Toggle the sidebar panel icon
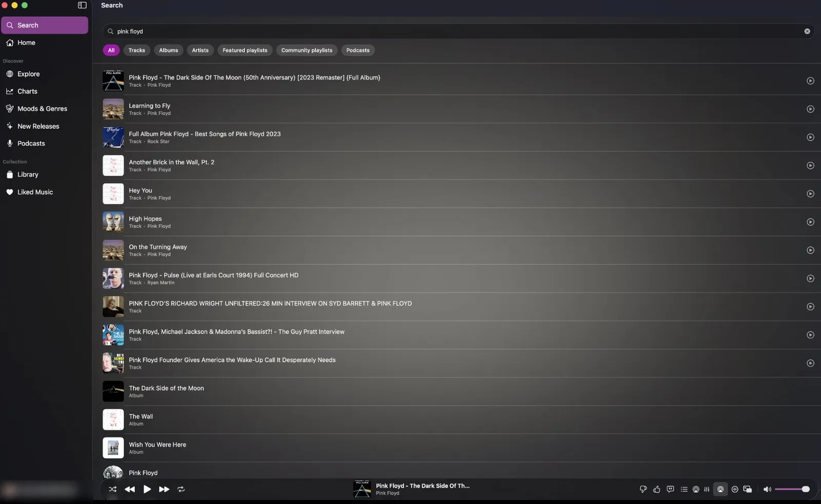821x504 pixels. (x=82, y=5)
